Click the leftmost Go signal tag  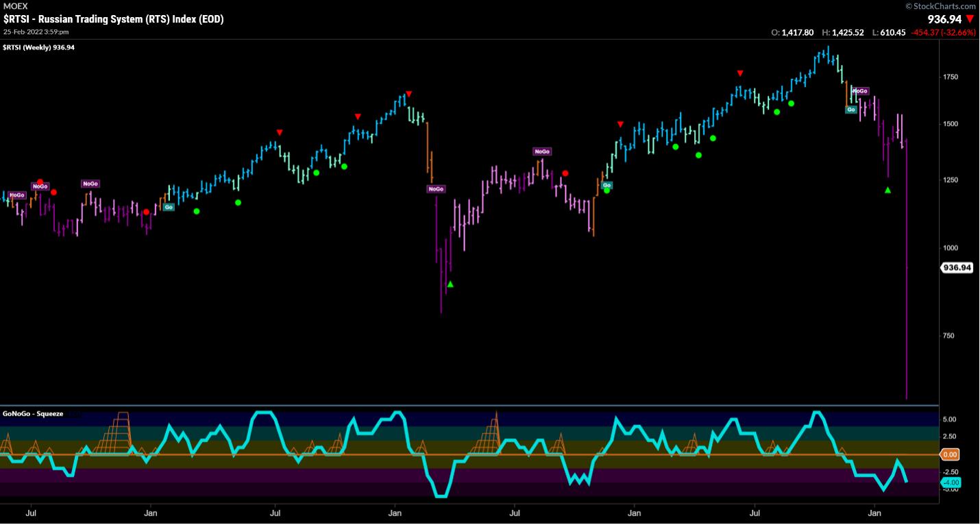click(168, 207)
